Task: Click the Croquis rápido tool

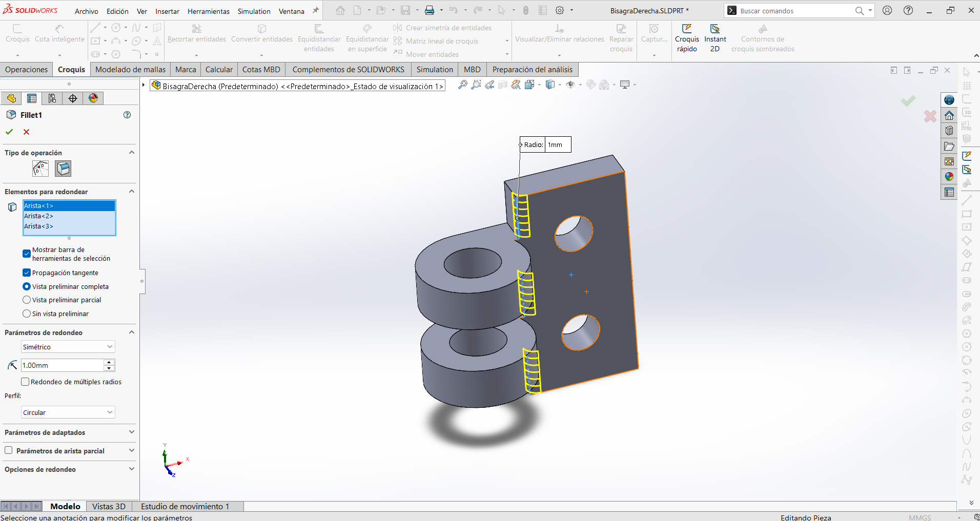Action: (x=687, y=38)
